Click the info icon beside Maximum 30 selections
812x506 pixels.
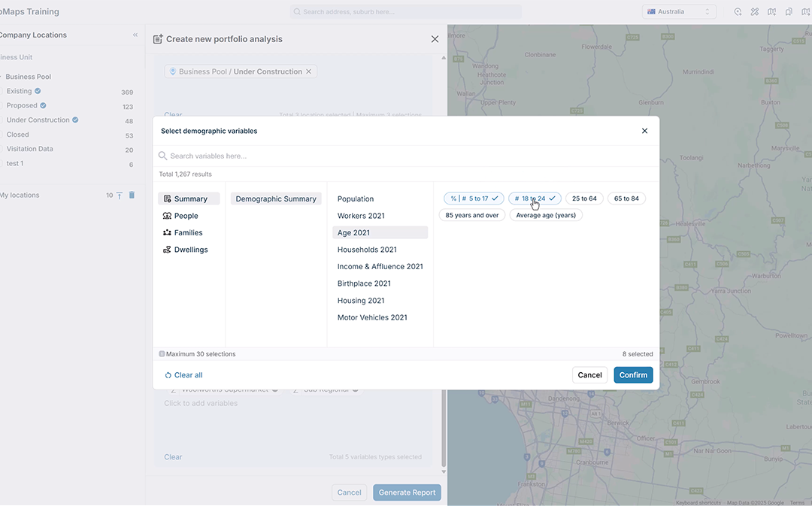162,354
